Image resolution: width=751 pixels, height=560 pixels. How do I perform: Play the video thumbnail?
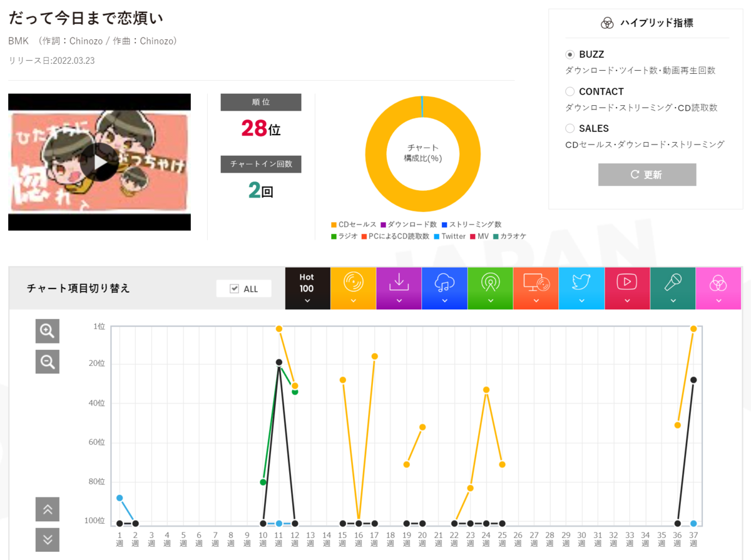[100, 162]
